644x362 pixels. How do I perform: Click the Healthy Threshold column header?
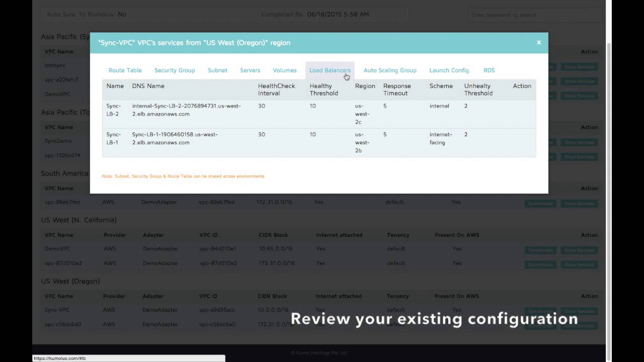coord(324,89)
